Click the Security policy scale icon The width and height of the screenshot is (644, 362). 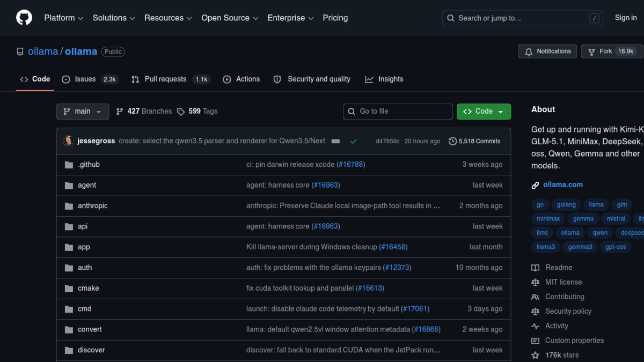click(x=535, y=311)
